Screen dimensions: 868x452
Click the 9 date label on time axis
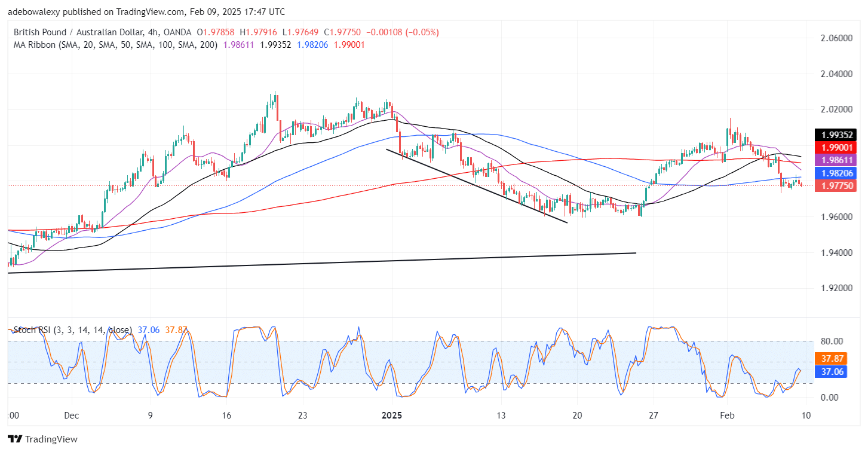pyautogui.click(x=150, y=416)
